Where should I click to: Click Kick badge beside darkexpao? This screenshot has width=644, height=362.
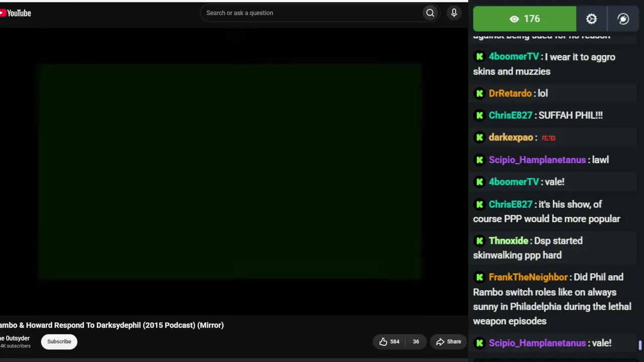479,138
